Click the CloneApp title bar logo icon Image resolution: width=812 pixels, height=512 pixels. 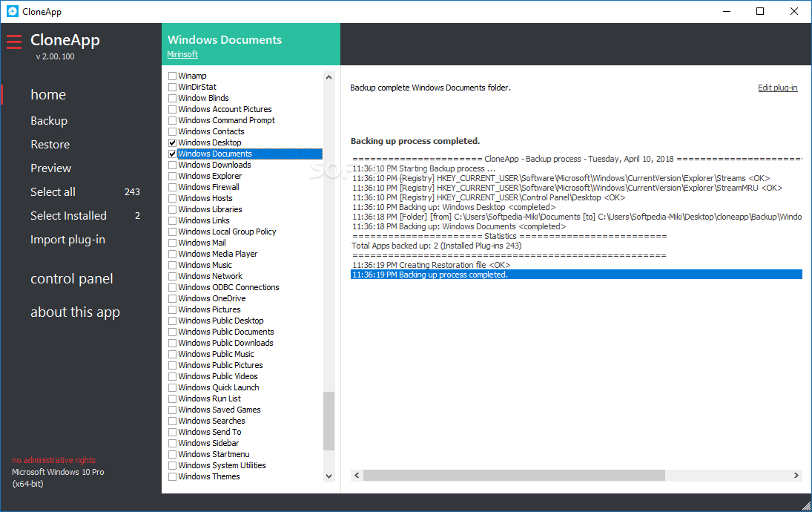(12, 11)
